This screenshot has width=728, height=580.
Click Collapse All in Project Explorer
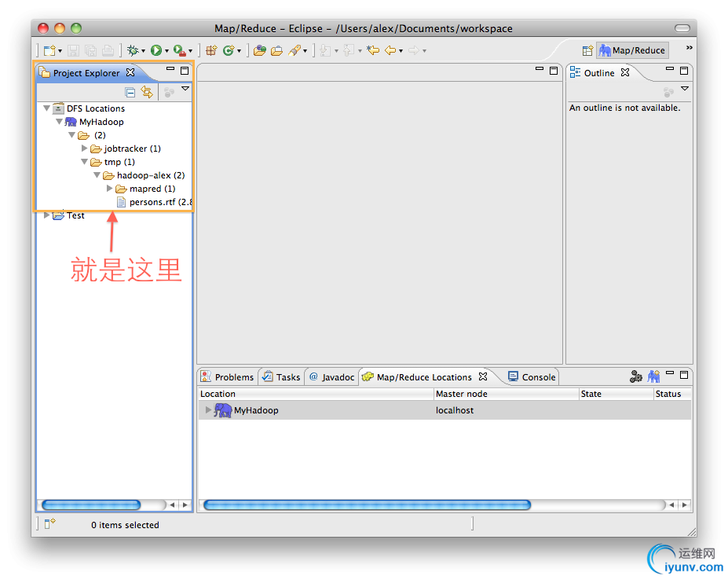[x=130, y=92]
